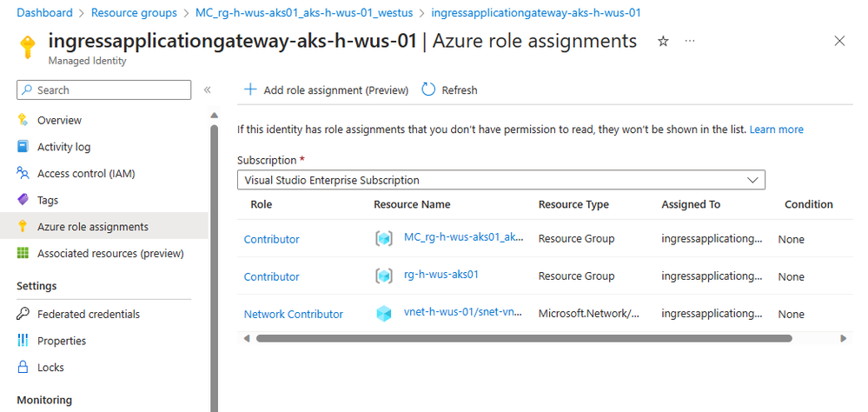Screen dimensions: 868x412
Task: Click the Azure role assignments key icon
Action: [x=23, y=227]
